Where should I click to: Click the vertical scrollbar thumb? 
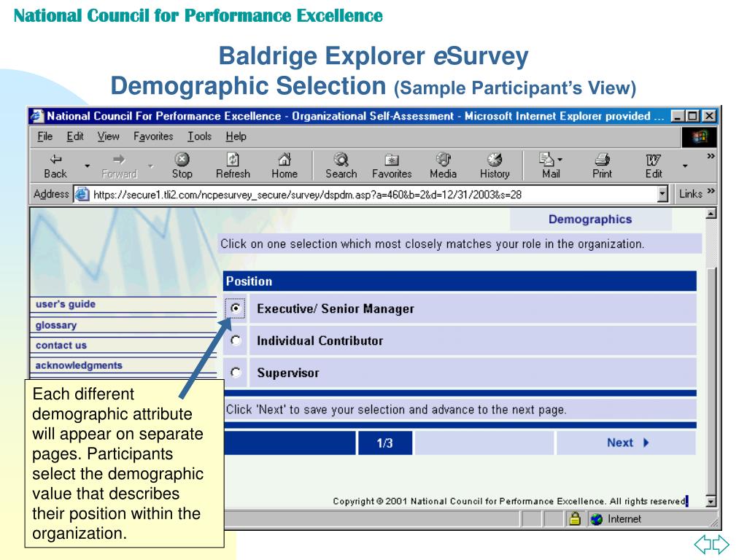[x=711, y=381]
